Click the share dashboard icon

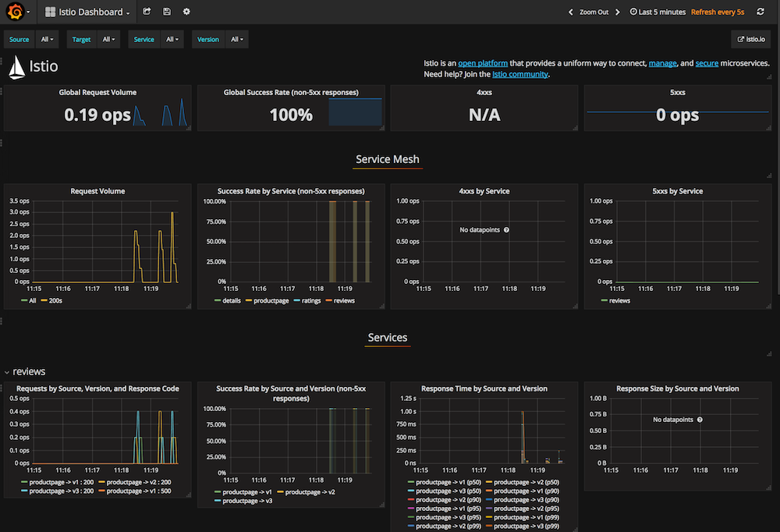(147, 12)
